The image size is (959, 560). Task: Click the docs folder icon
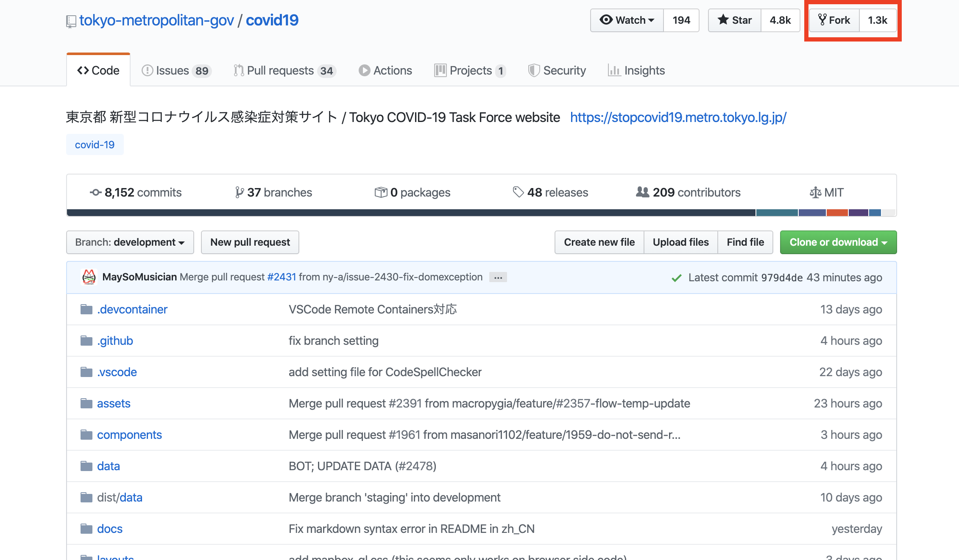(x=86, y=529)
